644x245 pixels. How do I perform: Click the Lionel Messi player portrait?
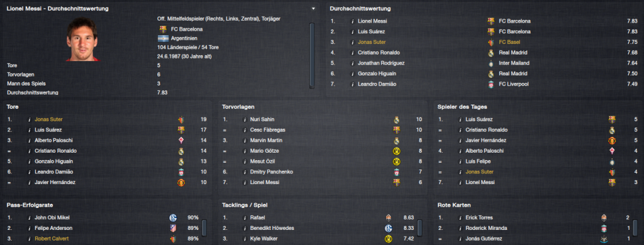(82, 40)
